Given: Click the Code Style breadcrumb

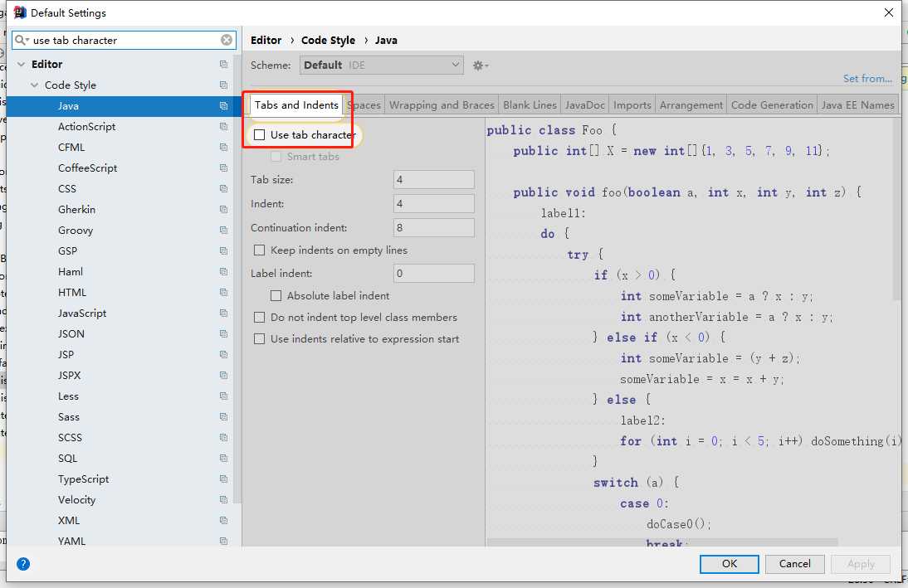Looking at the screenshot, I should tap(328, 41).
